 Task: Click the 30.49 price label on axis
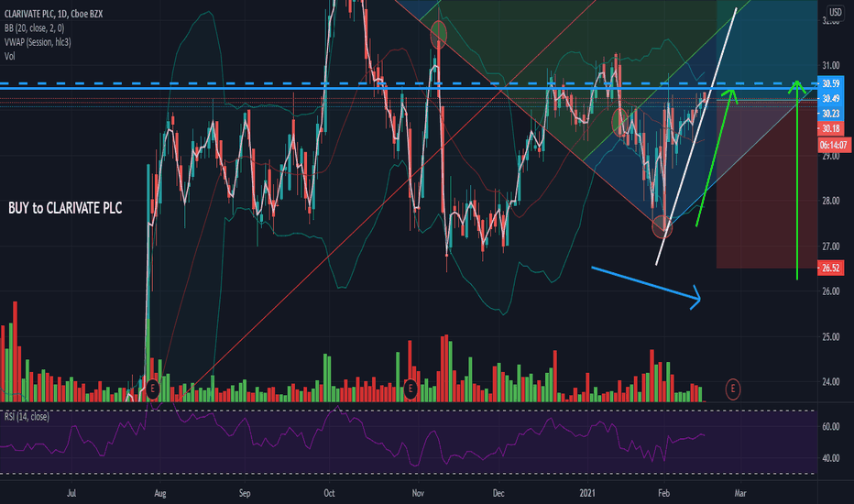(830, 99)
